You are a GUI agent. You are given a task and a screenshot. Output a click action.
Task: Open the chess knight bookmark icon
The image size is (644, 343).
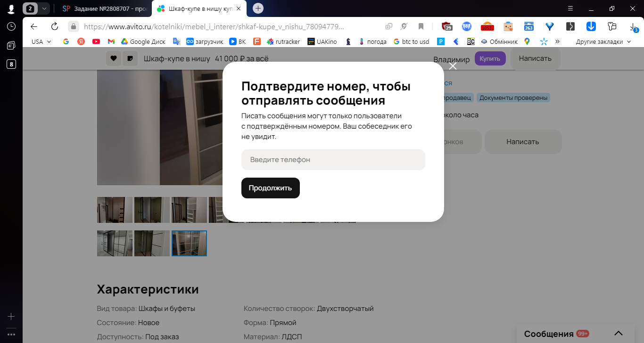click(348, 41)
